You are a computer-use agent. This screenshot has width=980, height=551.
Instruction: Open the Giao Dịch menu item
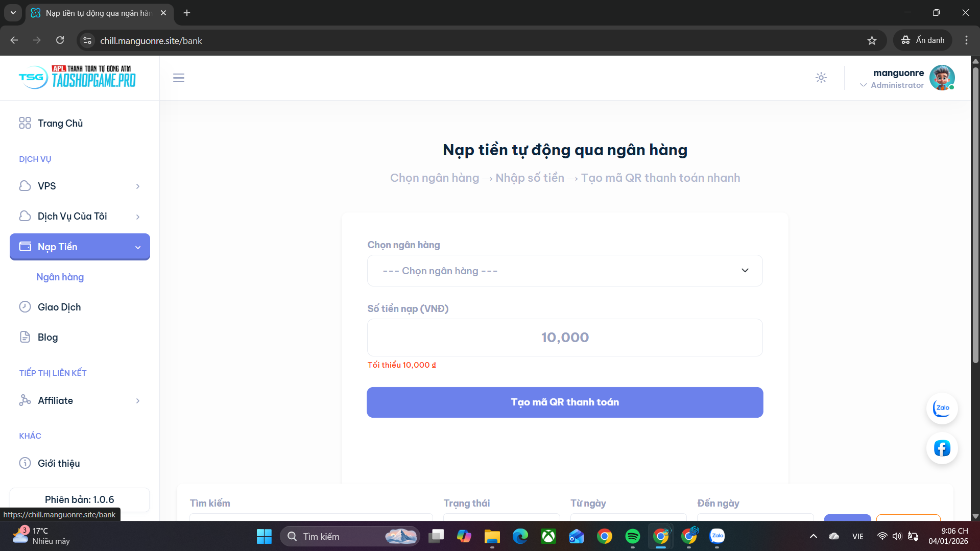click(x=59, y=307)
